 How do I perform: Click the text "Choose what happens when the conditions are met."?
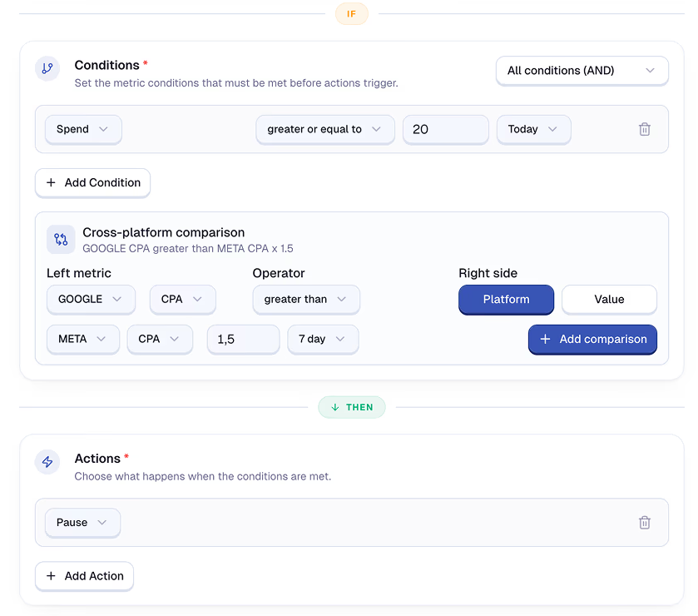coord(202,476)
